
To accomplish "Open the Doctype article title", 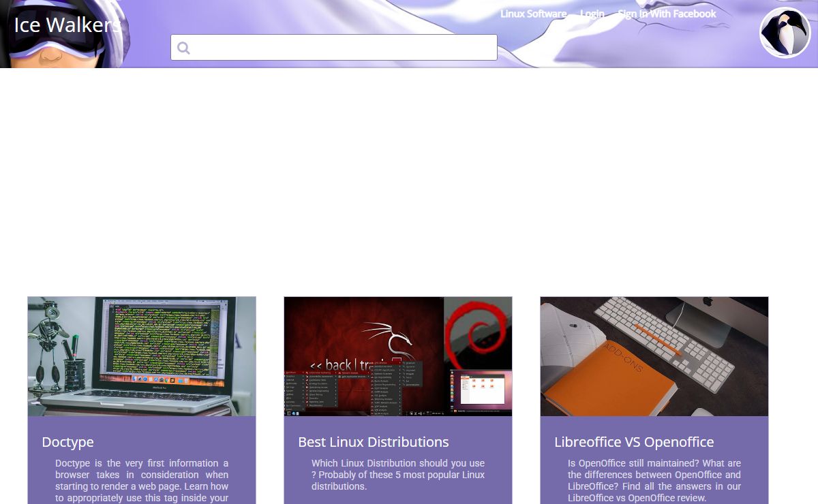I will 67,442.
